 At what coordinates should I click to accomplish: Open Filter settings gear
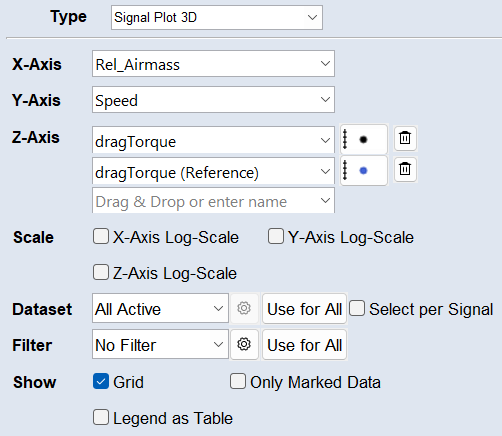[x=244, y=344]
